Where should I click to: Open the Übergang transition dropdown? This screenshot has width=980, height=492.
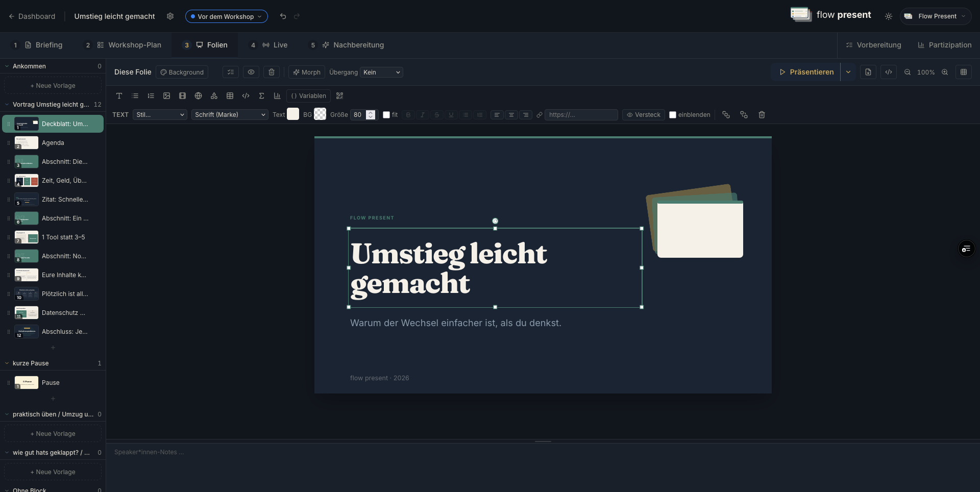(x=381, y=72)
